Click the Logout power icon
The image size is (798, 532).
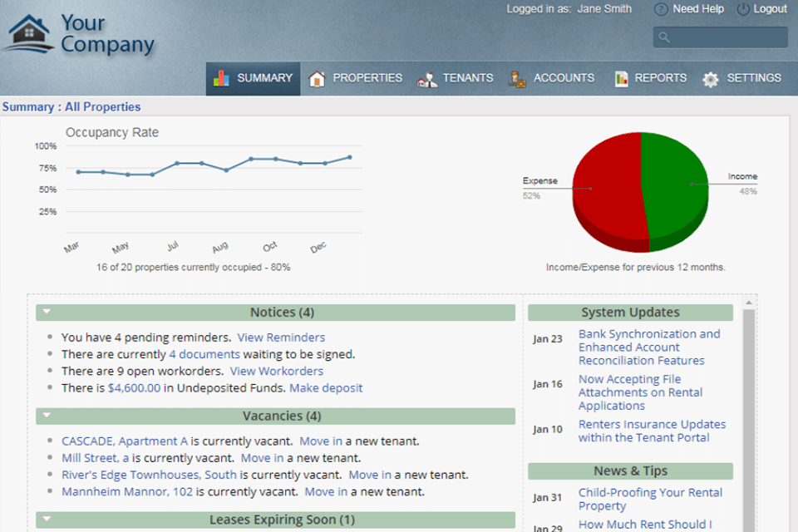[743, 9]
